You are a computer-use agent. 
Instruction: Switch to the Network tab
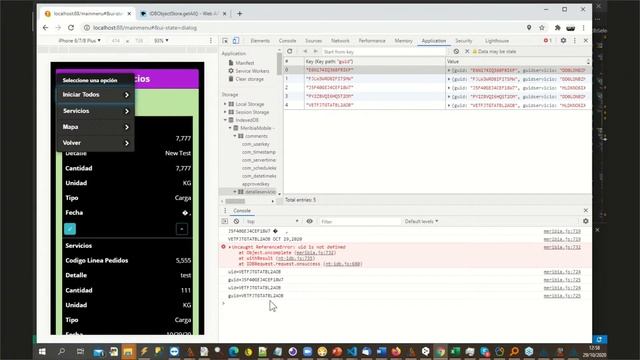point(340,41)
